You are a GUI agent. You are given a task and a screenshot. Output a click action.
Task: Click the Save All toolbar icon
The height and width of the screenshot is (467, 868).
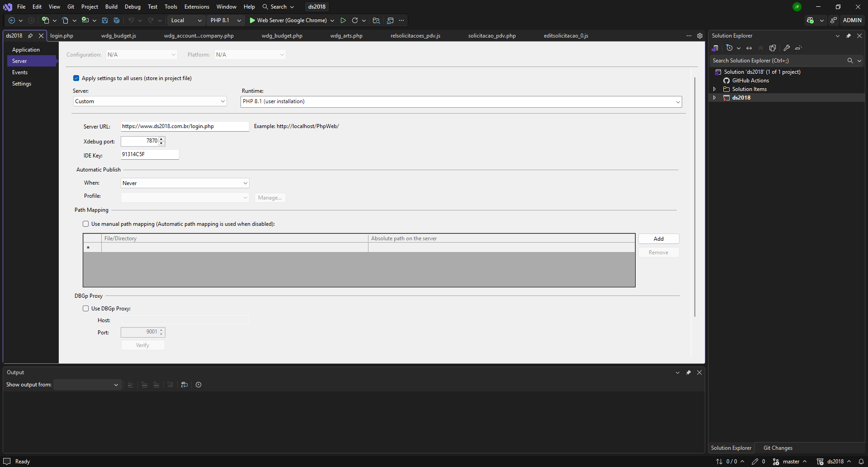[x=116, y=20]
